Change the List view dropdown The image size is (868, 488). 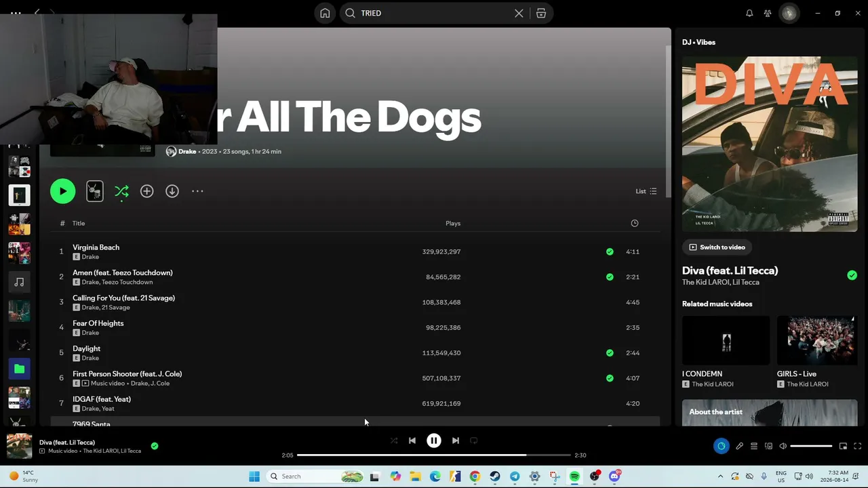click(646, 191)
